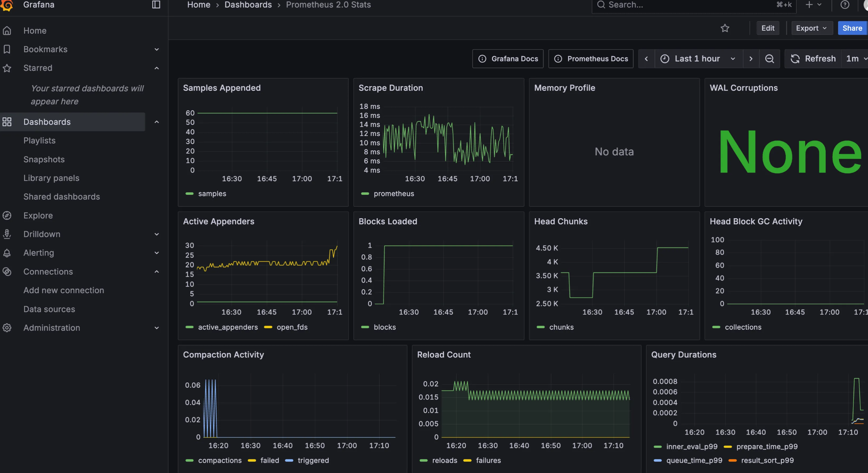The width and height of the screenshot is (868, 473).
Task: Open the help question mark icon
Action: [845, 5]
